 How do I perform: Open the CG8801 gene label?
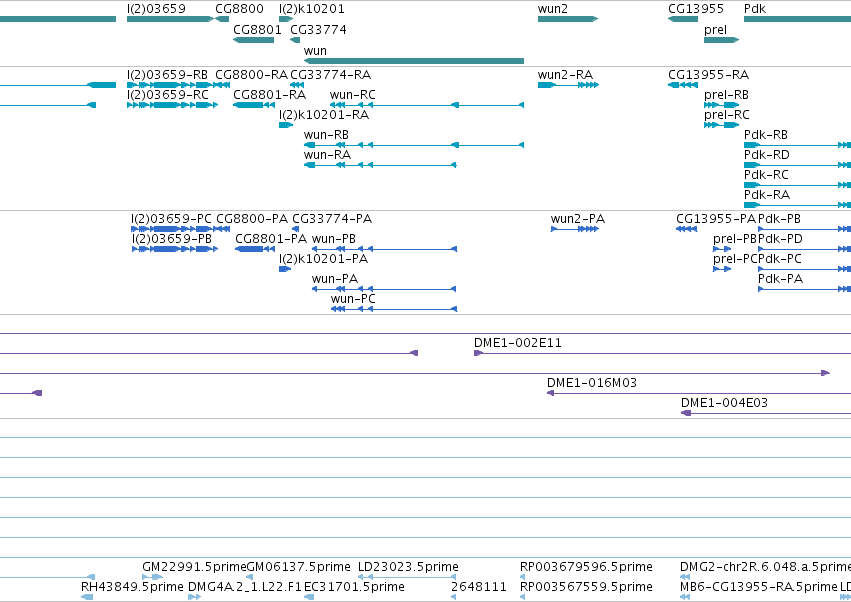pos(257,29)
